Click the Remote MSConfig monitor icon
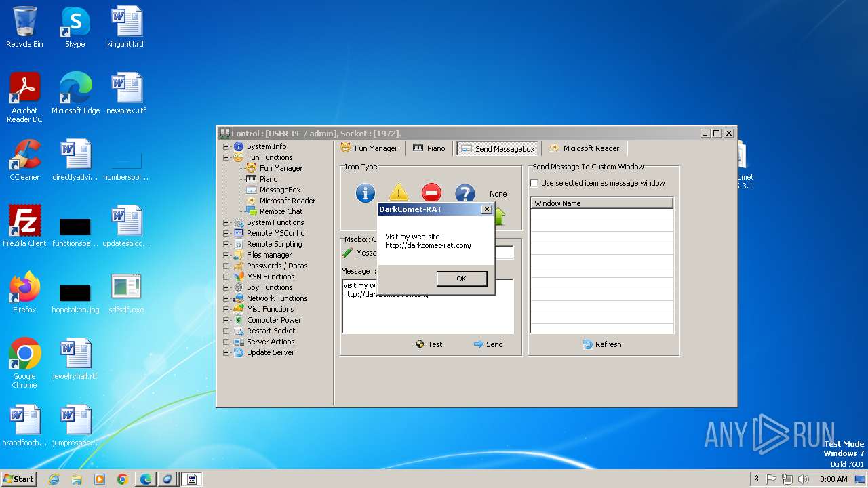 [x=239, y=233]
